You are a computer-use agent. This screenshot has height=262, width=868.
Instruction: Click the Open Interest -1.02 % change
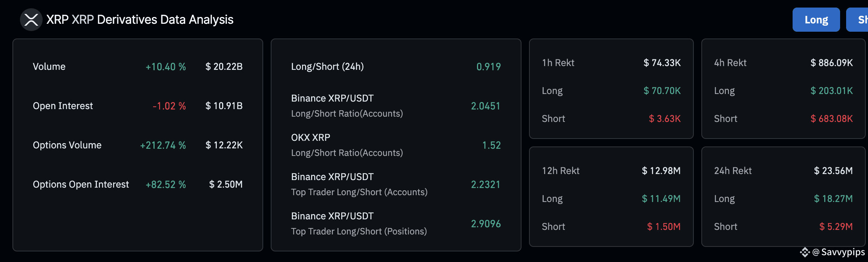click(x=169, y=106)
